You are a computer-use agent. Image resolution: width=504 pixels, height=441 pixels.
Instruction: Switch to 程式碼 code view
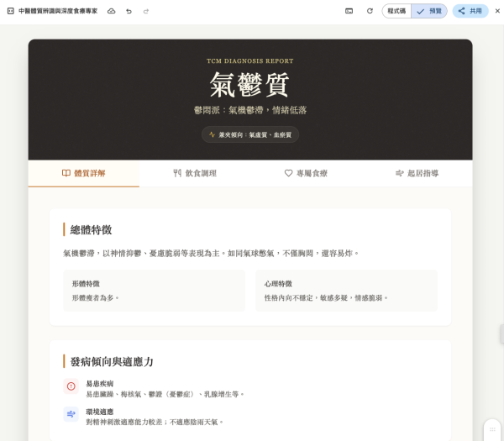396,11
